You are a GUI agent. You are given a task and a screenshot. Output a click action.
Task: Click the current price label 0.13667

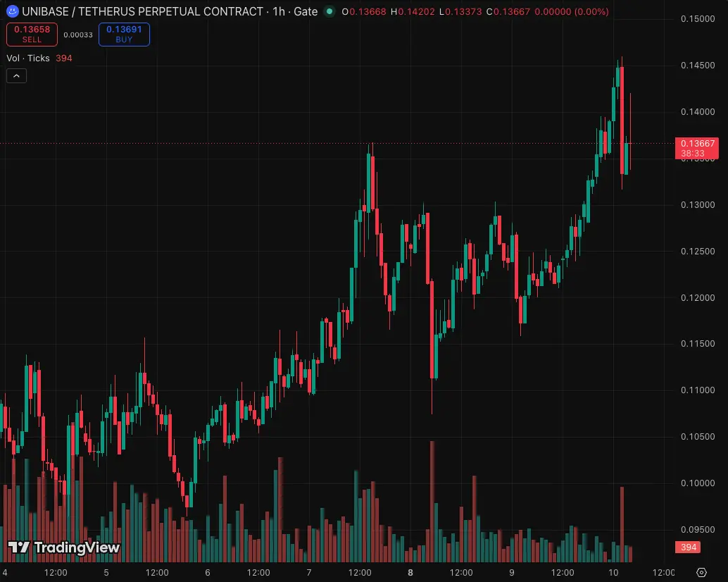coord(697,148)
